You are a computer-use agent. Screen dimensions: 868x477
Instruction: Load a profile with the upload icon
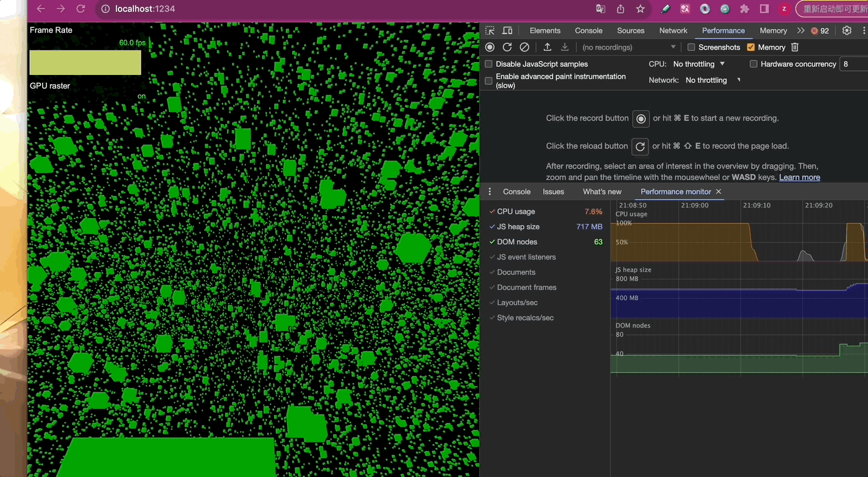tap(547, 47)
